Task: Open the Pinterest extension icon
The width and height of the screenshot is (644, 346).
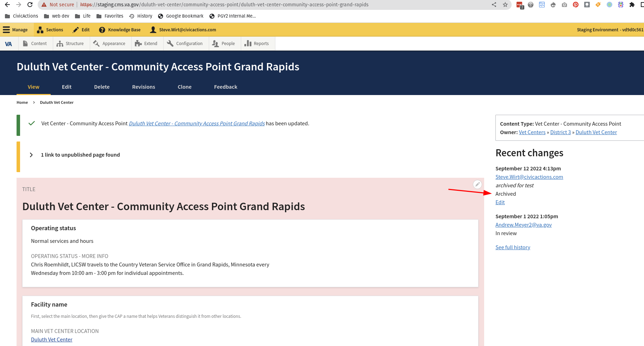Action: click(x=576, y=5)
